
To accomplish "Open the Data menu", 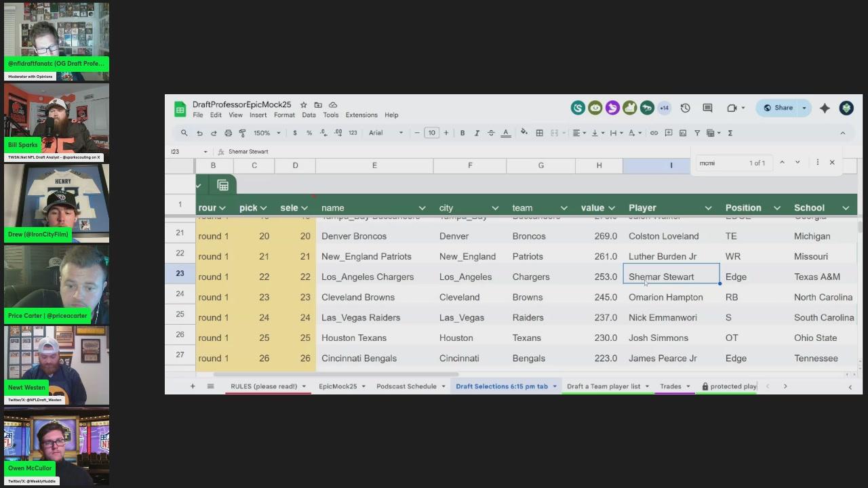I will click(309, 115).
